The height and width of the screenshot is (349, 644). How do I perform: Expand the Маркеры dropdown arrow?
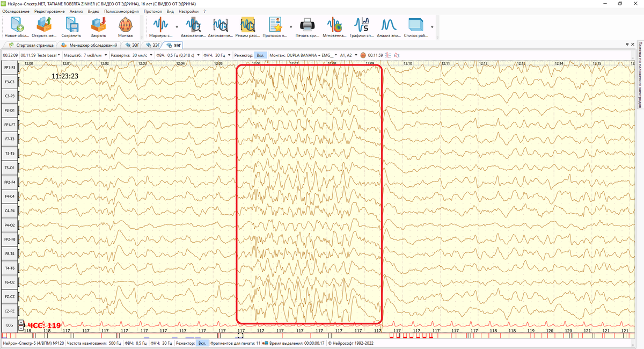pos(177,27)
